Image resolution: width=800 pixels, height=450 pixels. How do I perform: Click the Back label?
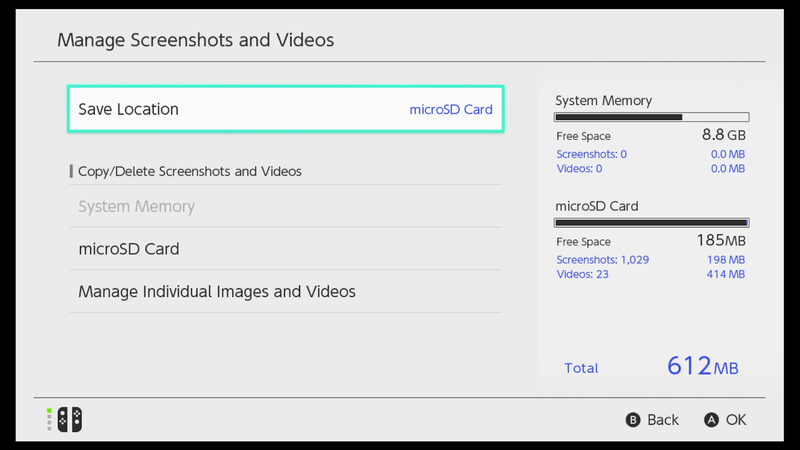pyautogui.click(x=663, y=420)
